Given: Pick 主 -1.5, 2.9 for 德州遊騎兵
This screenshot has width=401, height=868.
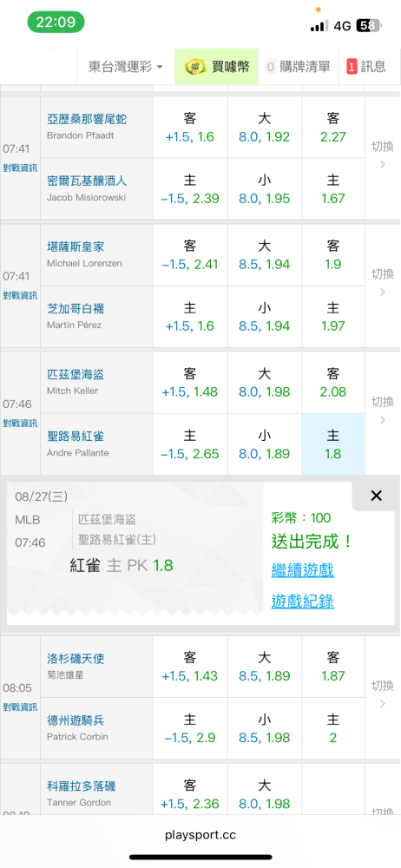Looking at the screenshot, I should [x=190, y=728].
